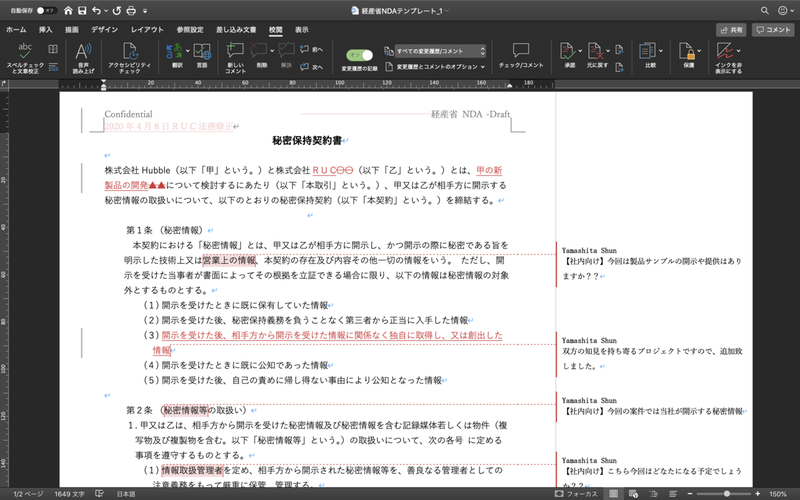
Task: Open the スペルチェックと文章校正 spelling check tool
Action: point(24,58)
